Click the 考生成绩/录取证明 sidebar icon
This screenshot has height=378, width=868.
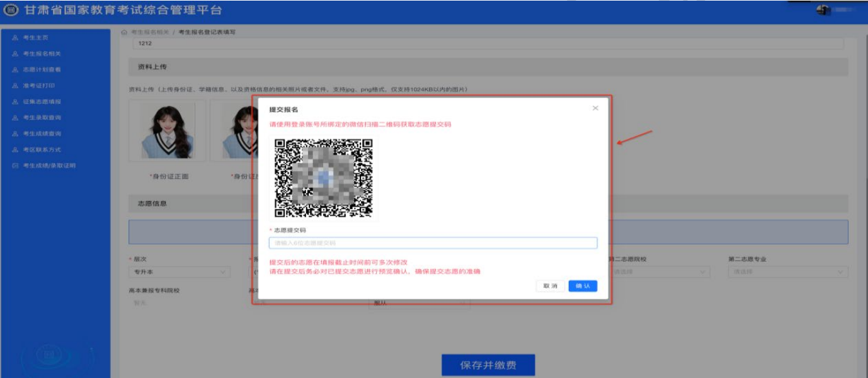tap(15, 166)
